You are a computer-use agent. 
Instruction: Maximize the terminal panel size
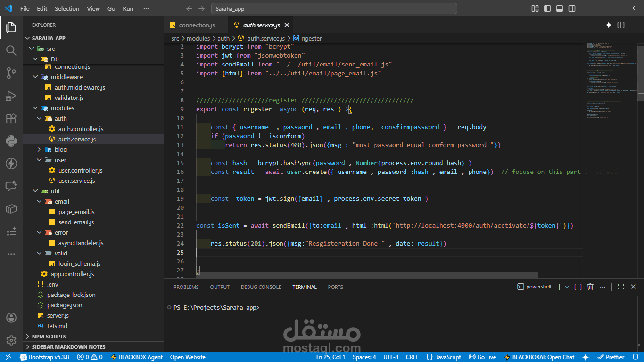[621, 287]
